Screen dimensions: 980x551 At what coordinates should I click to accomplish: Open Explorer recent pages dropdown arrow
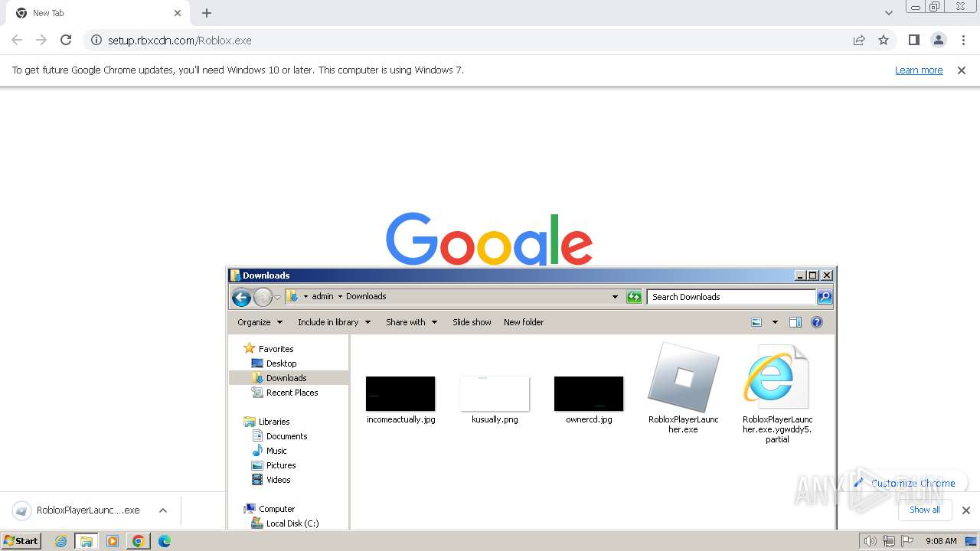(x=277, y=297)
